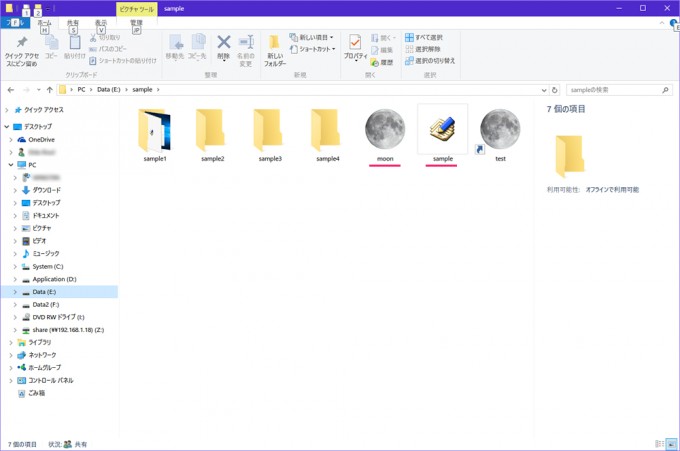Switch to the Home ribbon tab
This screenshot has height=451, width=680.
click(x=44, y=23)
